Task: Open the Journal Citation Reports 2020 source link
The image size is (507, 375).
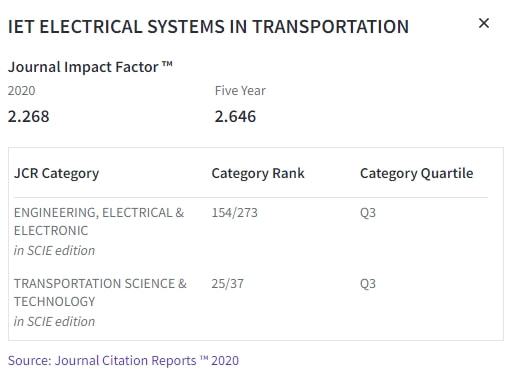Action: [x=123, y=360]
